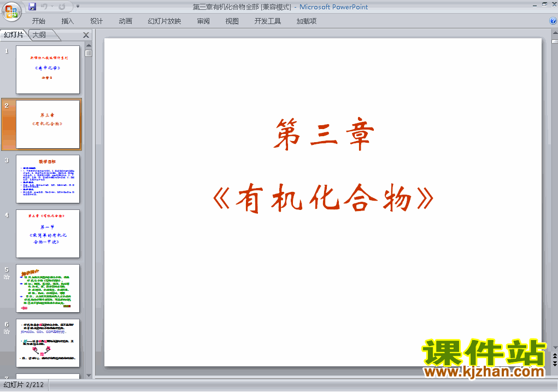The height and width of the screenshot is (392, 558).
Task: Select the 动画 ribbon tab
Action: [x=126, y=21]
